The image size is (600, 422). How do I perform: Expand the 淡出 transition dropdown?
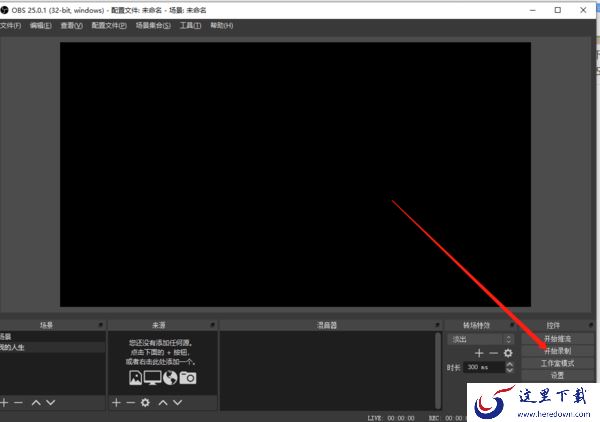pyautogui.click(x=480, y=339)
